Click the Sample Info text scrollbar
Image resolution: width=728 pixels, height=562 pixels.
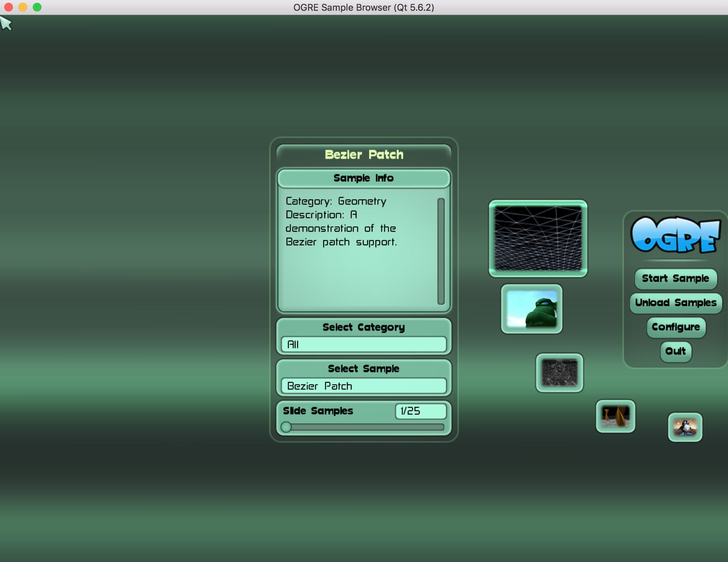pyautogui.click(x=441, y=251)
